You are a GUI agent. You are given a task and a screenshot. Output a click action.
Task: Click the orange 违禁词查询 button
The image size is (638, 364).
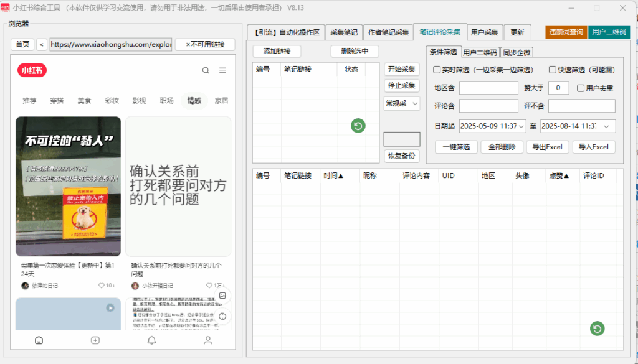[x=566, y=32]
